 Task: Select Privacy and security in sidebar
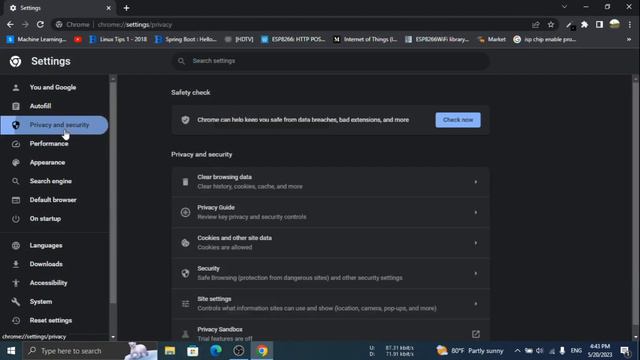[54, 125]
